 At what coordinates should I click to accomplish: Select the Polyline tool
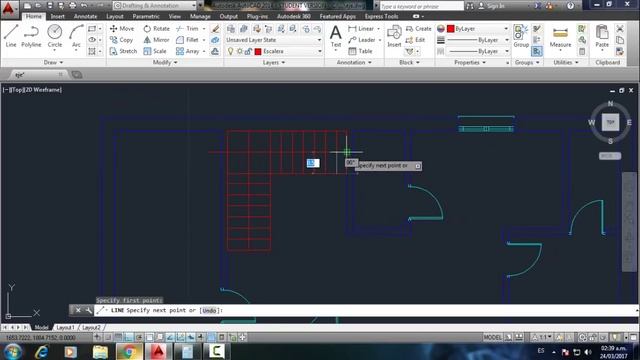pos(31,36)
